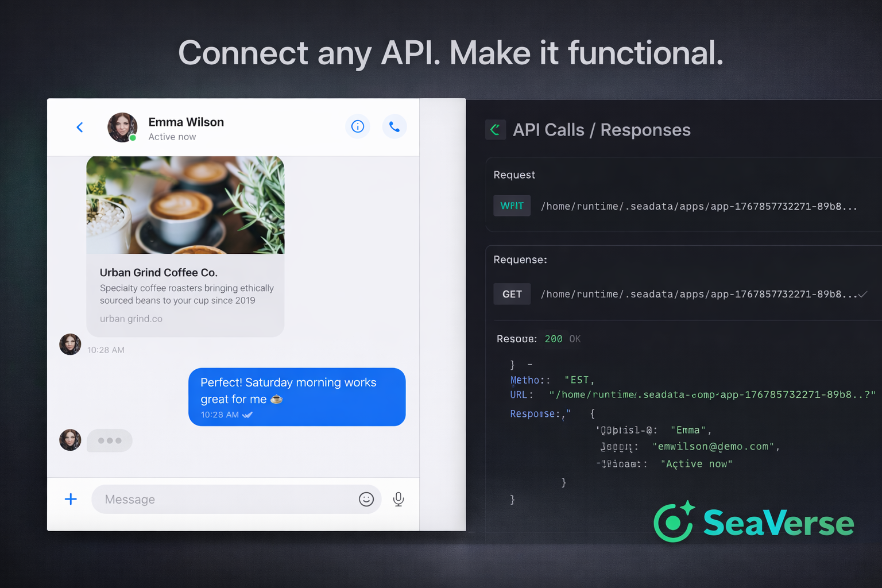Click Emma Wilson's header profile picture
This screenshot has height=588, width=882.
point(122,127)
